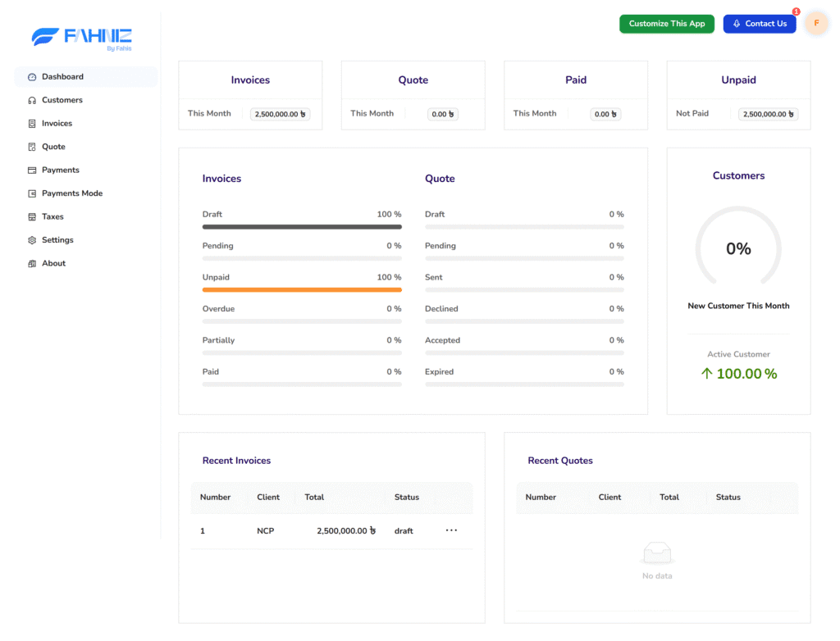Open the three-dot menu for invoice 1
Image resolution: width=840 pixels, height=641 pixels.
pos(451,530)
